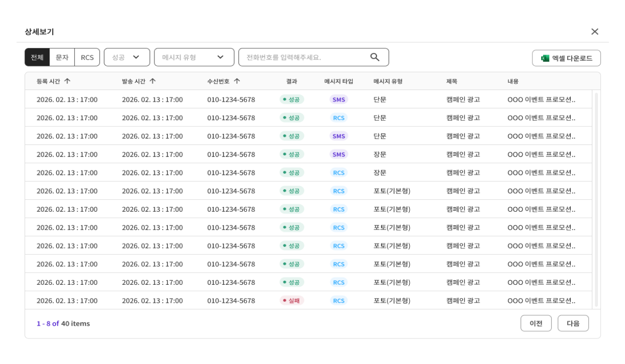Click the 상세보기 dialog title
This screenshot has height=364, width=625.
coord(39,32)
